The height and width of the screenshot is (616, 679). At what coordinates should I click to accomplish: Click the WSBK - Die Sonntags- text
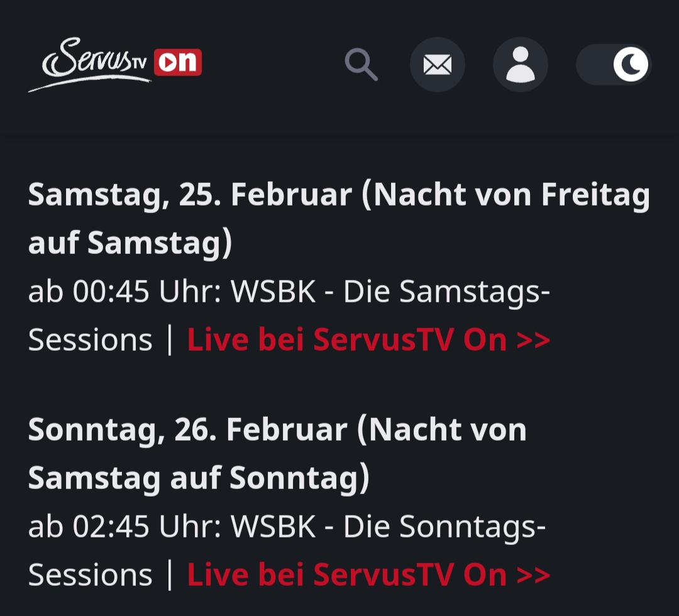coord(388,527)
